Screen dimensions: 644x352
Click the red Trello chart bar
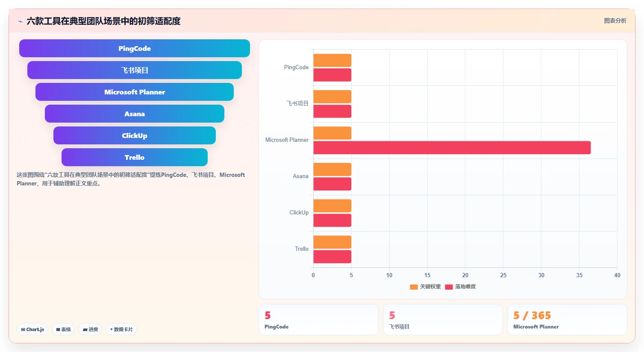click(x=332, y=257)
